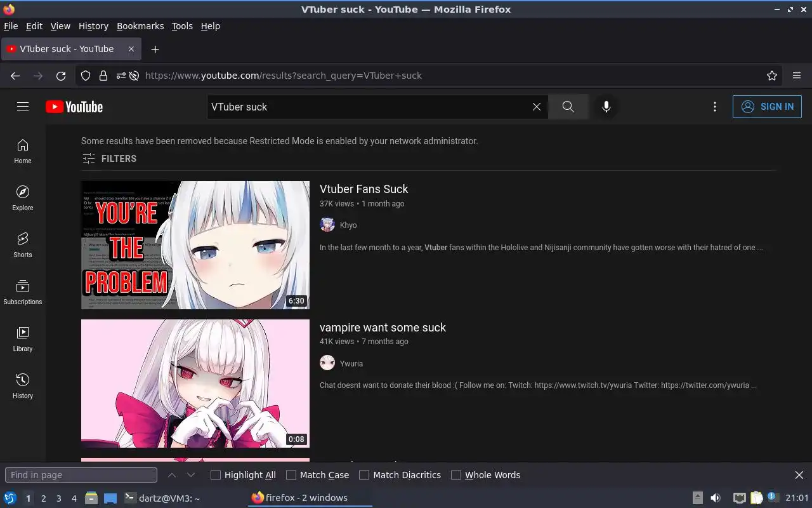The height and width of the screenshot is (508, 812).
Task: Open the History menu in menu bar
Action: tap(93, 26)
